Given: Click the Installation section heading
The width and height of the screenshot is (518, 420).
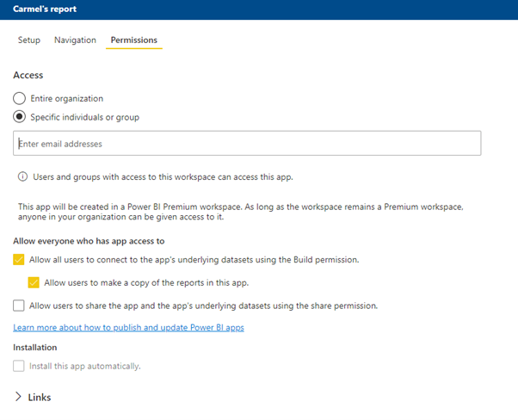Looking at the screenshot, I should click(35, 348).
